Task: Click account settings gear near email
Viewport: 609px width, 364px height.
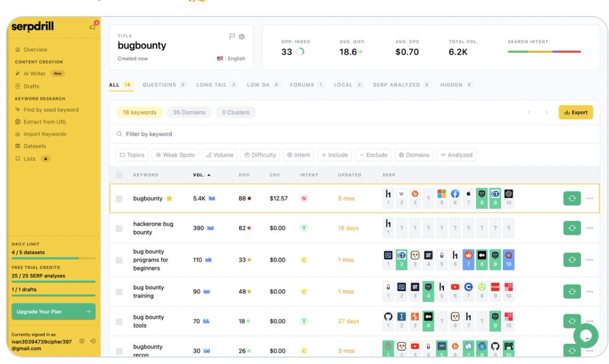Action: coord(81,341)
